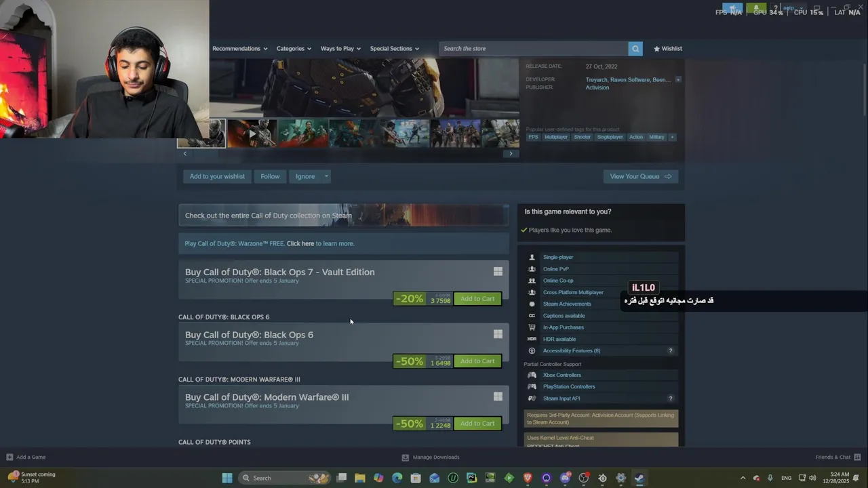The image size is (868, 488).
Task: Add Black Ops 7 Vault Edition to cart
Action: (x=477, y=299)
